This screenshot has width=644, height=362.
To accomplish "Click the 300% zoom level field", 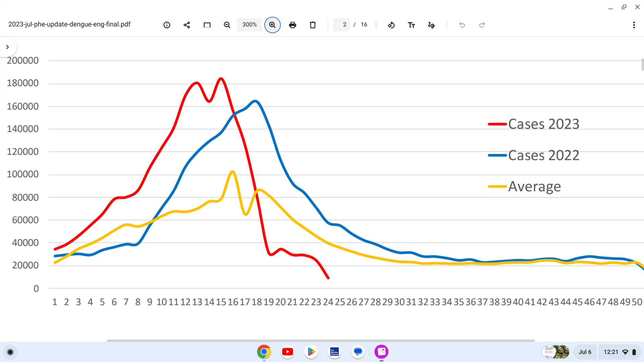I will tap(250, 25).
